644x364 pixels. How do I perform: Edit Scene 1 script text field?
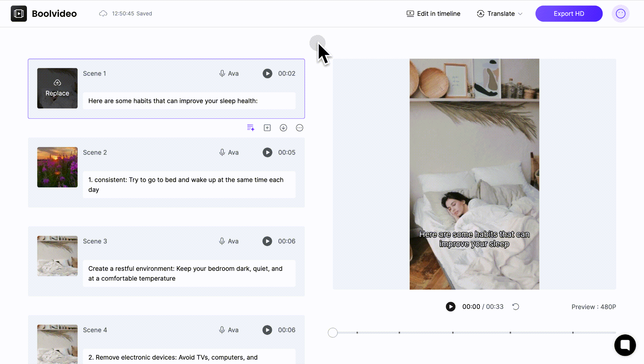click(x=189, y=101)
